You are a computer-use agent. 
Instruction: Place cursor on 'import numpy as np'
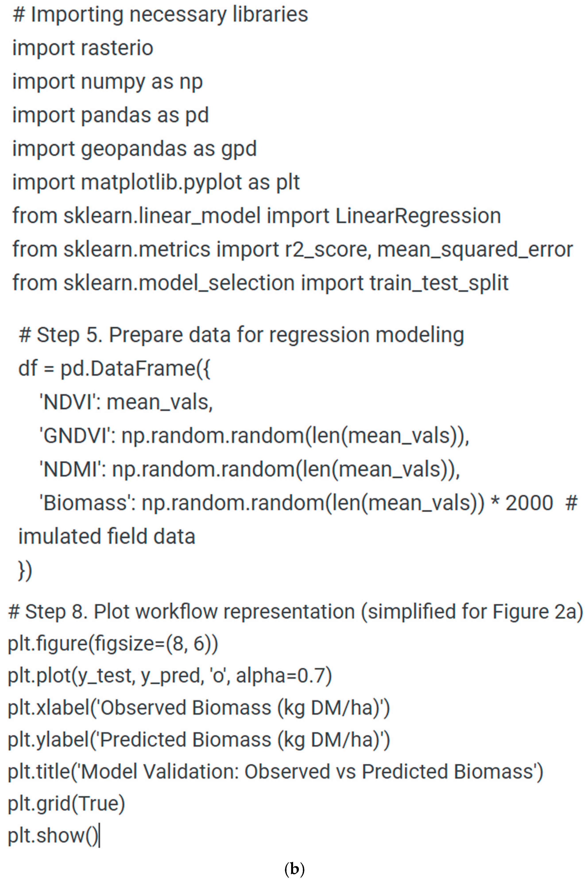108,82
